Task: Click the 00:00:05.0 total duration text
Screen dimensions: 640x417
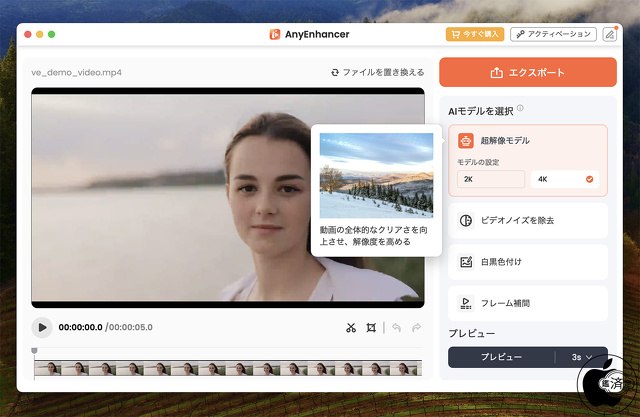Action: (131, 327)
